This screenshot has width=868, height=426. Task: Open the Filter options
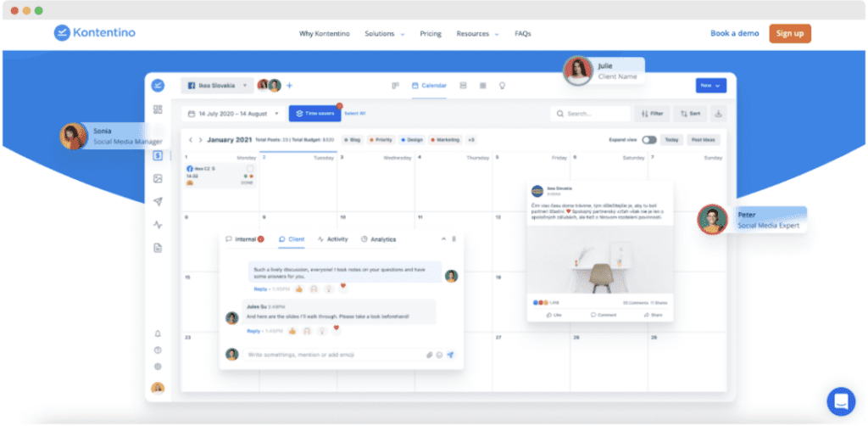[x=652, y=114]
